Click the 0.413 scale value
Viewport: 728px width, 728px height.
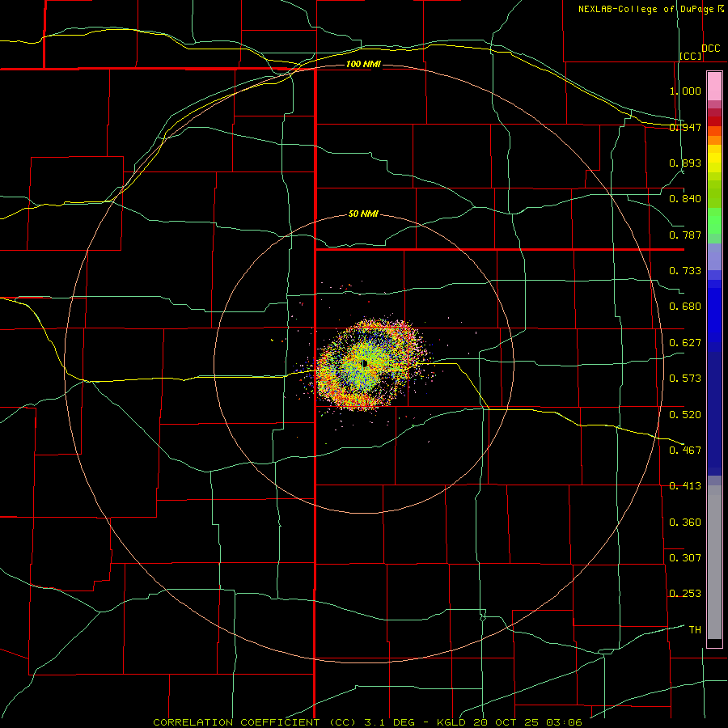tap(685, 486)
